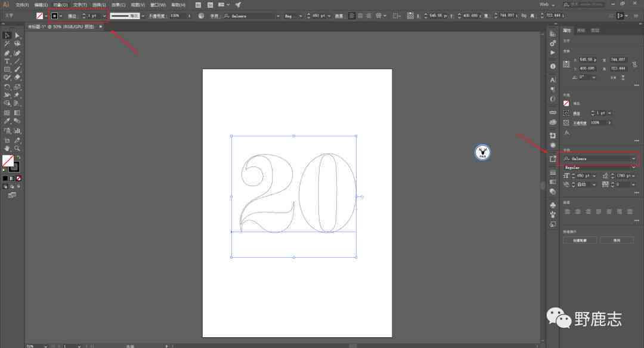Open the Actions panel play icon in dock
The image size is (644, 348).
click(x=553, y=53)
